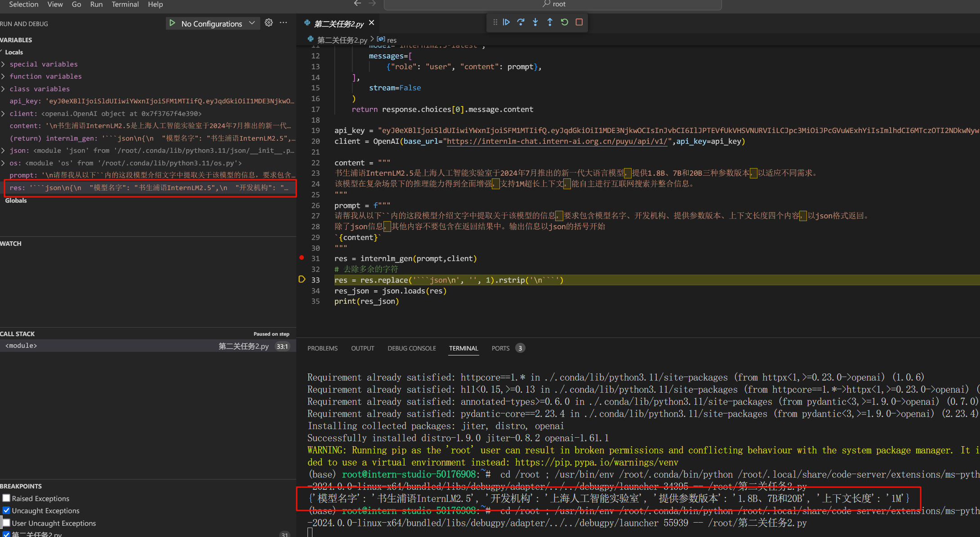Expand special variables

tap(4, 64)
